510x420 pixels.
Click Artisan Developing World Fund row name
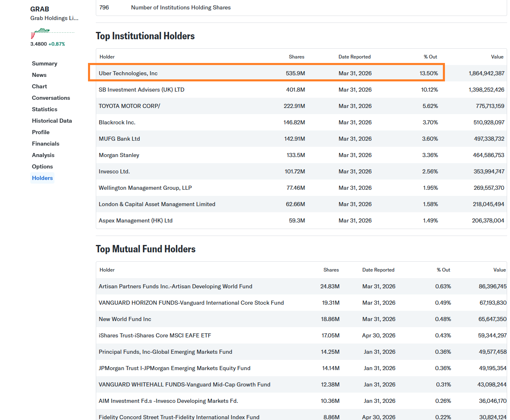pos(175,286)
